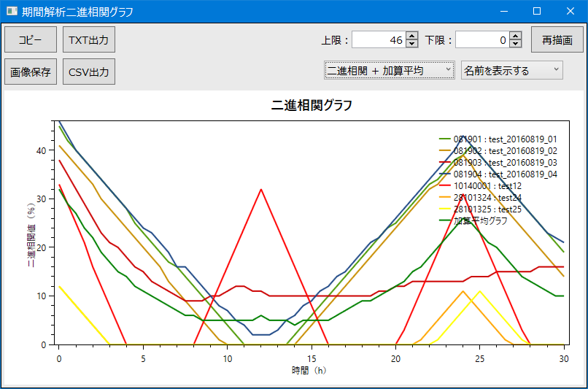This screenshot has width=588, height=389.
Task: Click the 上限 label
Action: [335, 40]
